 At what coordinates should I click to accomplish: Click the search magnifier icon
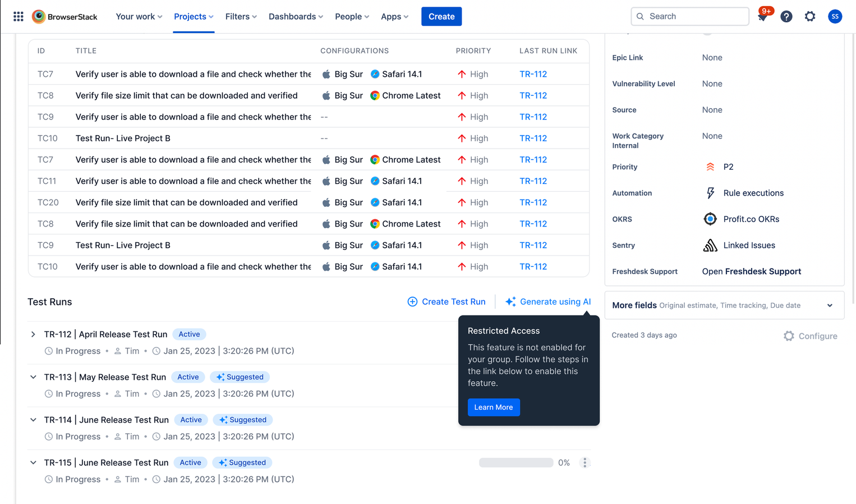coord(640,16)
